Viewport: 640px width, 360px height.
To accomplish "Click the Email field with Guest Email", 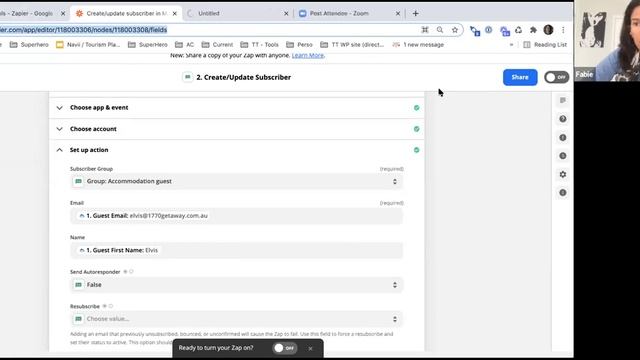I will 237,216.
